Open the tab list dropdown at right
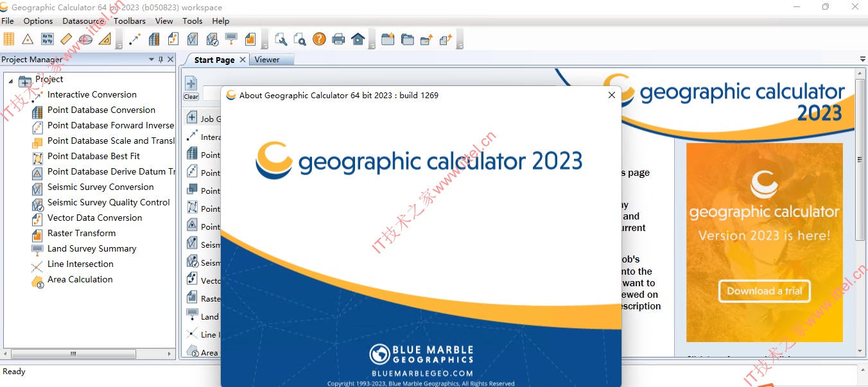This screenshot has width=868, height=387. [862, 59]
